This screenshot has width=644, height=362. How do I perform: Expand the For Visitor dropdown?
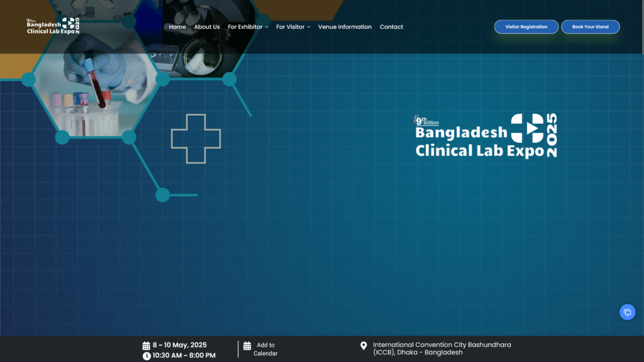pyautogui.click(x=293, y=26)
